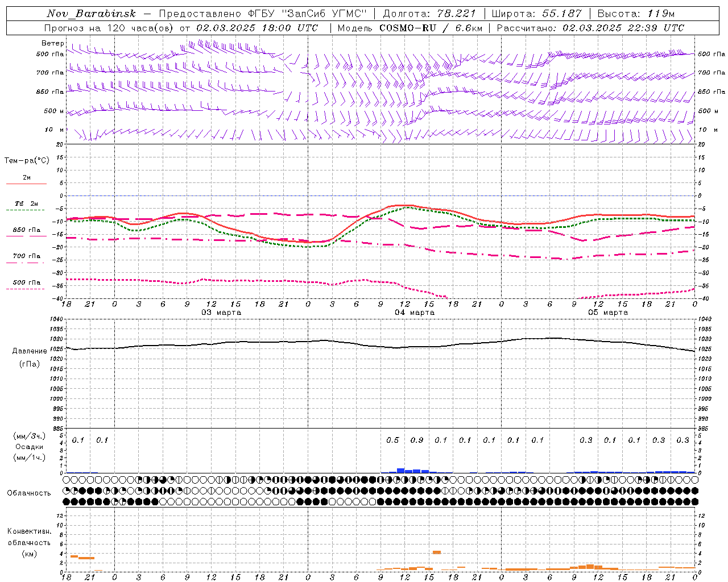Click the Nov_Barabinsk station title

click(91, 14)
